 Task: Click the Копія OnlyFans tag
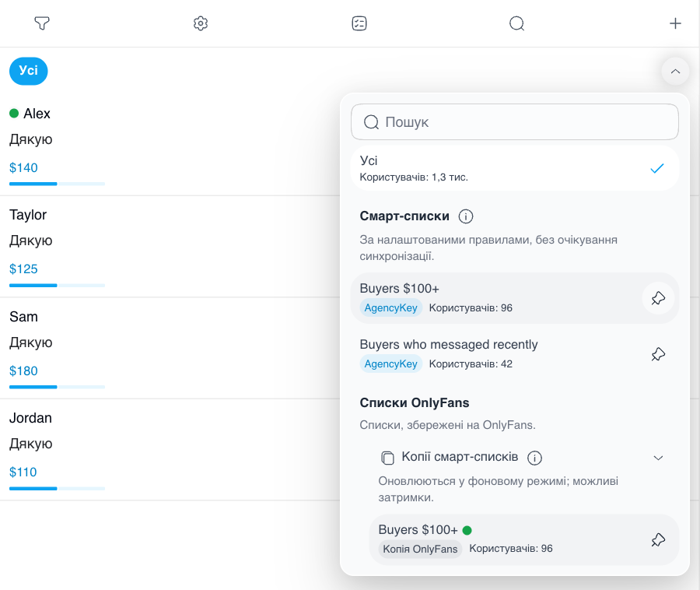pos(420,549)
